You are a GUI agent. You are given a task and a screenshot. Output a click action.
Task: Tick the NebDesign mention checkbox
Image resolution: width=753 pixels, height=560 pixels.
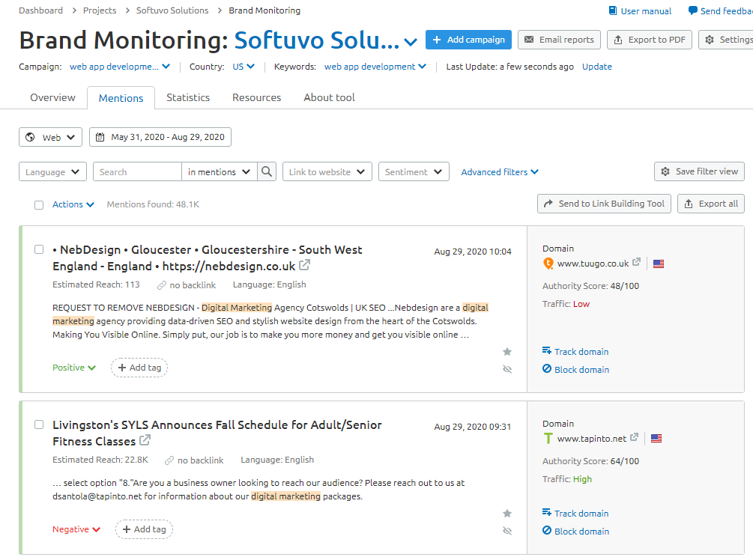tap(39, 249)
